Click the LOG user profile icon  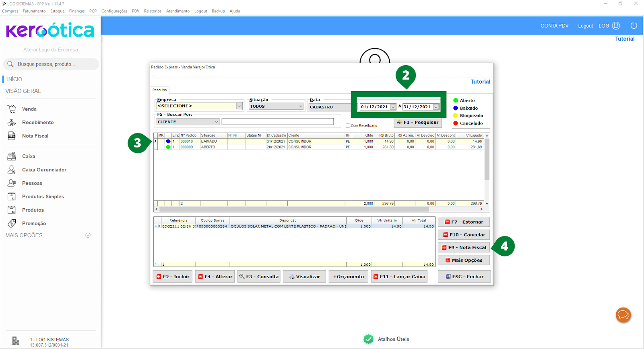point(616,26)
